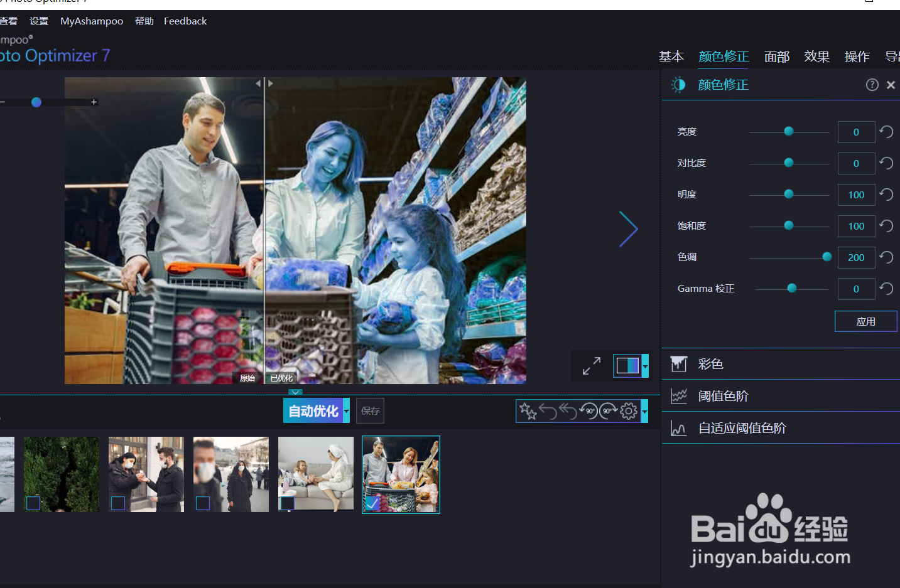The image size is (900, 588).
Task: Switch to the 基本 tab
Action: [671, 56]
